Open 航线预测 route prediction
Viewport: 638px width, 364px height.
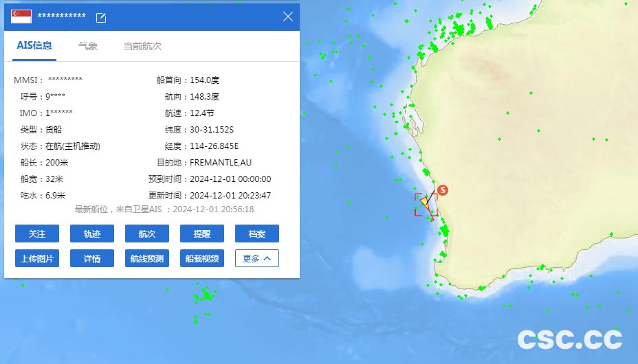click(147, 258)
